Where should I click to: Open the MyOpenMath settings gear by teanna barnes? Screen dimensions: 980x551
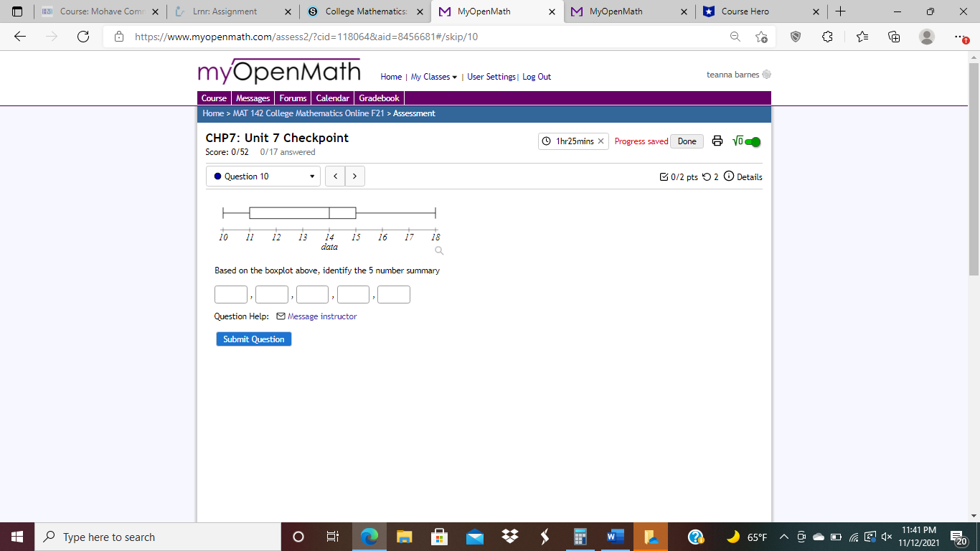(766, 74)
